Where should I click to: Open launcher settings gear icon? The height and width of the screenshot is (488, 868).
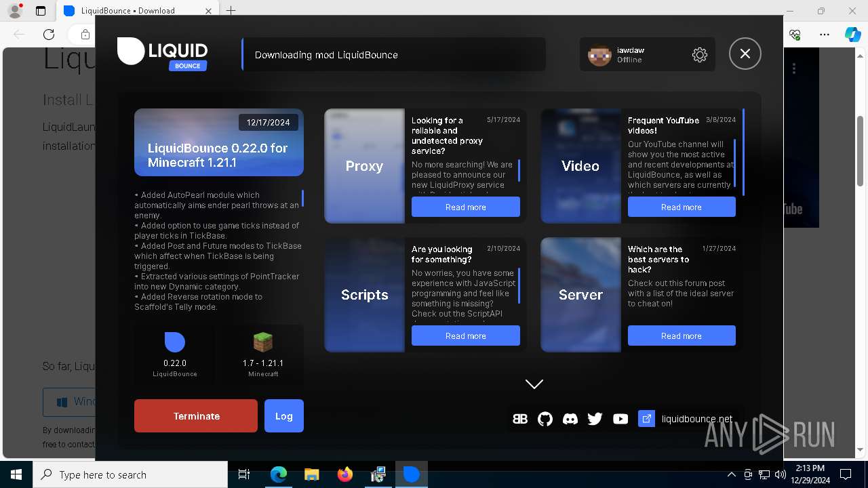(700, 55)
